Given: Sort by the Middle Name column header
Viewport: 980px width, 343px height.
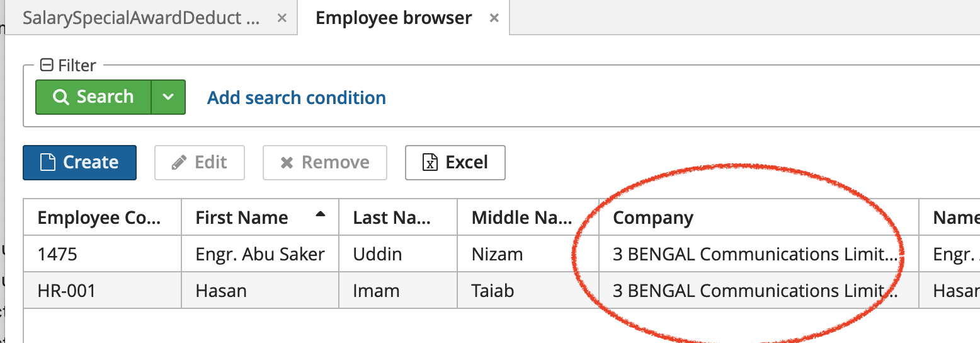Looking at the screenshot, I should coord(528,218).
